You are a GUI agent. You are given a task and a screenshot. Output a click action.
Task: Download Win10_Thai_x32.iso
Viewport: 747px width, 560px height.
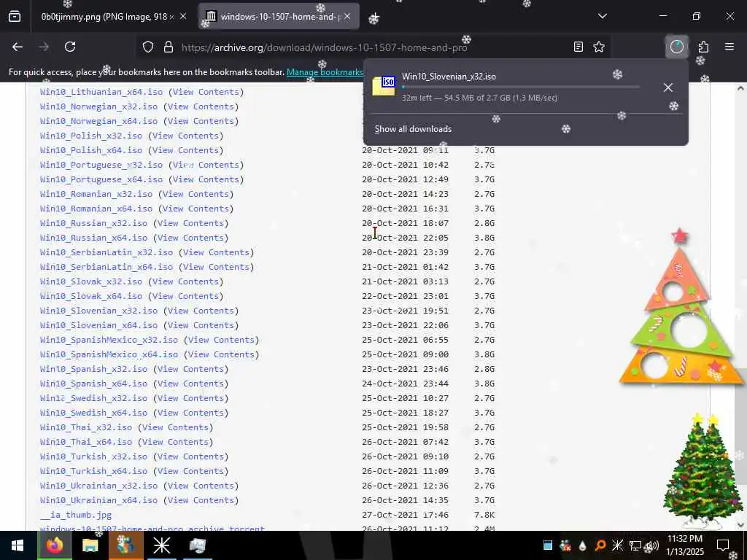86,427
